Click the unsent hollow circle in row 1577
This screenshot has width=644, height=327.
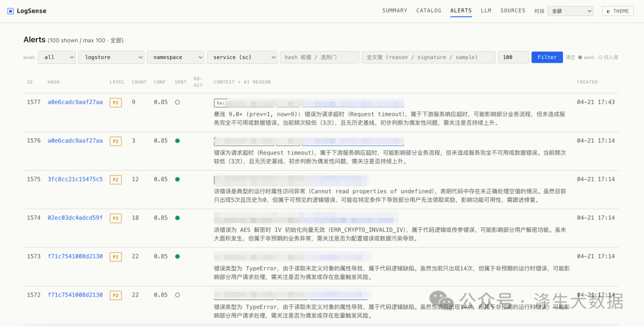(x=178, y=102)
